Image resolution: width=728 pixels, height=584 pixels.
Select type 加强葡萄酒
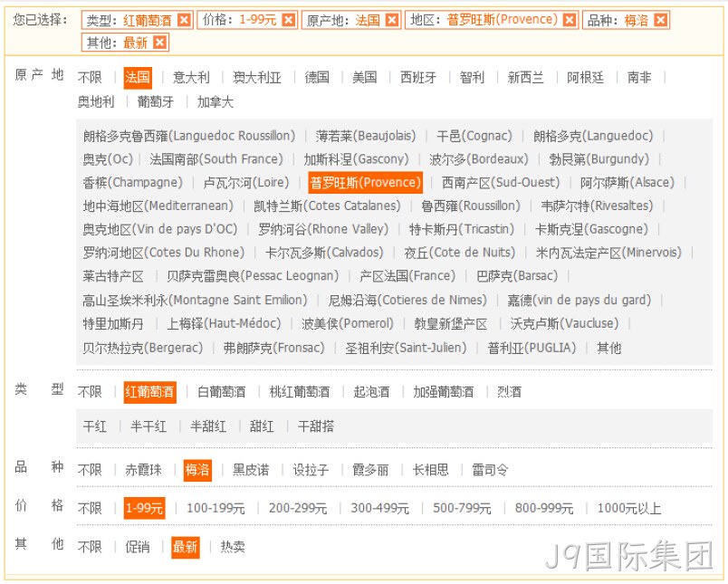click(x=444, y=392)
